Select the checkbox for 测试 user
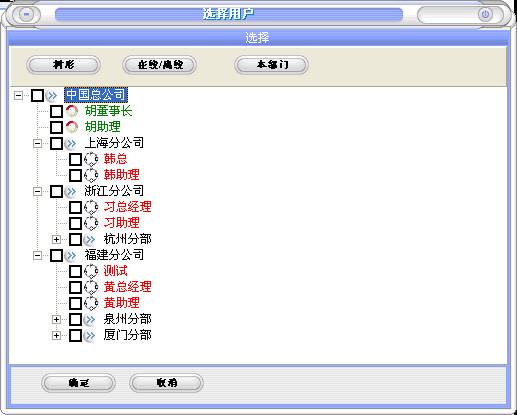Screen dimensions: 517x415 [x=75, y=271]
